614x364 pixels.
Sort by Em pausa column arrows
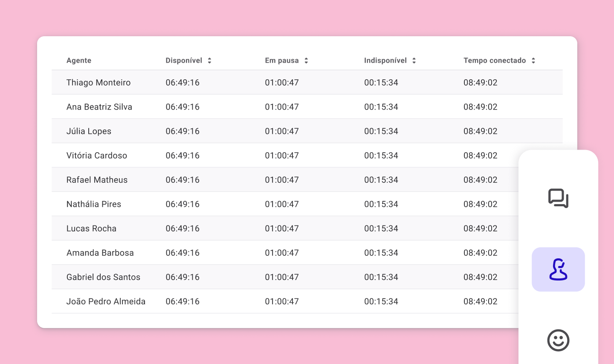pos(306,61)
